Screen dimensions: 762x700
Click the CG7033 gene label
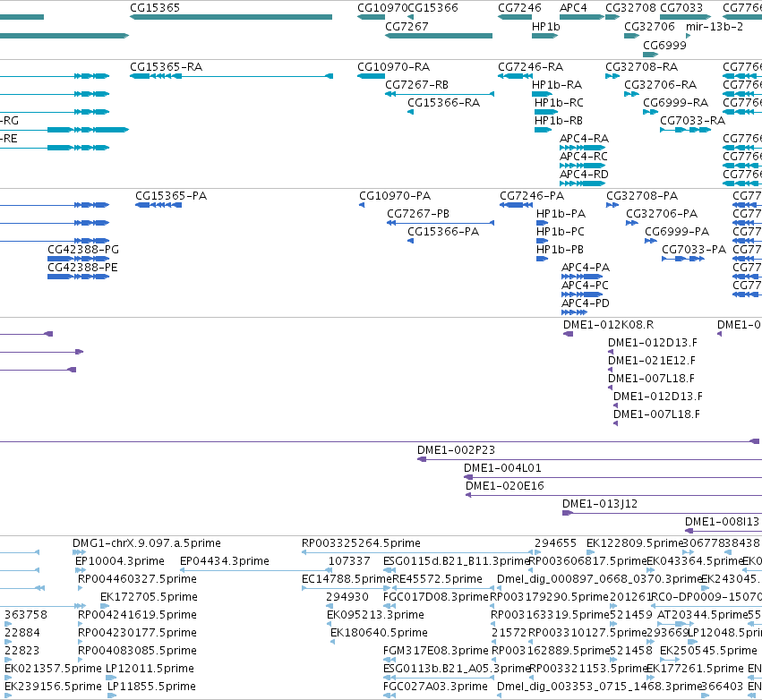681,8
